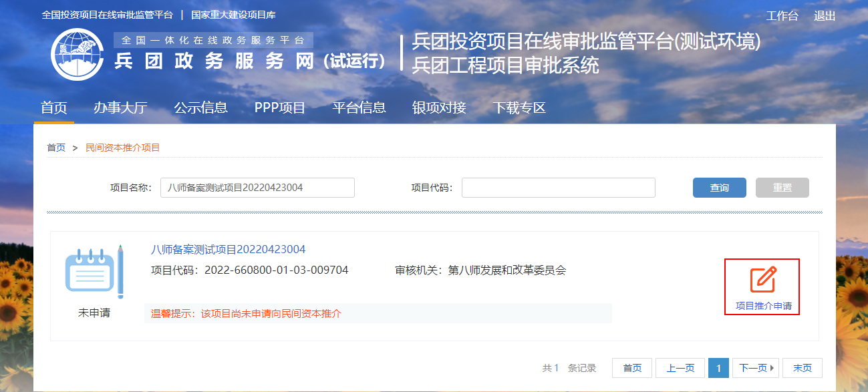Go to 下一页 in pagination
The image size is (868, 392).
click(x=755, y=368)
